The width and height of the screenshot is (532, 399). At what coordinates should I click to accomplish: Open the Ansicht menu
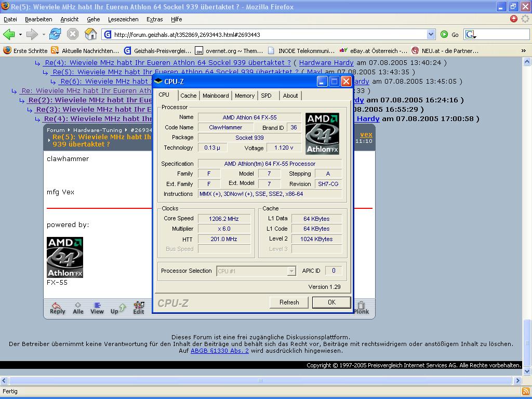click(70, 19)
